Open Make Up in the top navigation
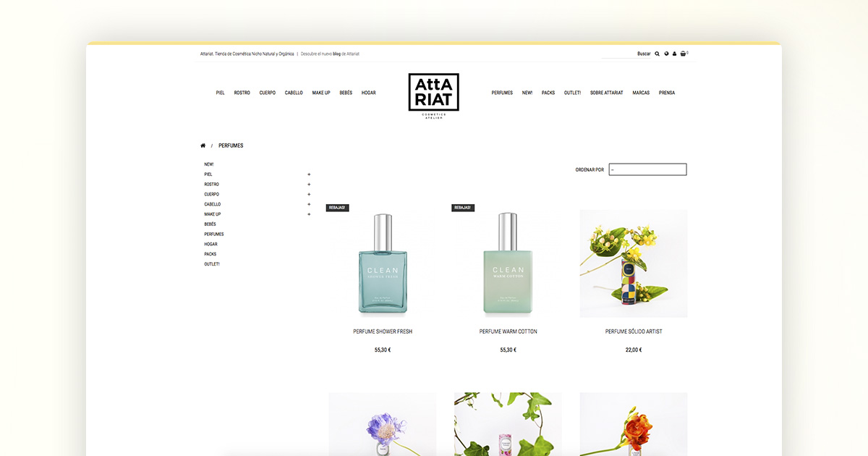 click(x=321, y=93)
